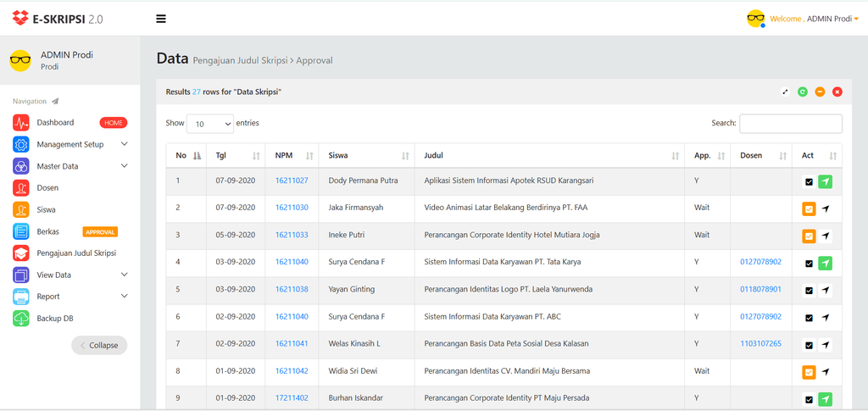Image resolution: width=868 pixels, height=411 pixels.
Task: Open the NPM link 16211030
Action: pos(292,208)
